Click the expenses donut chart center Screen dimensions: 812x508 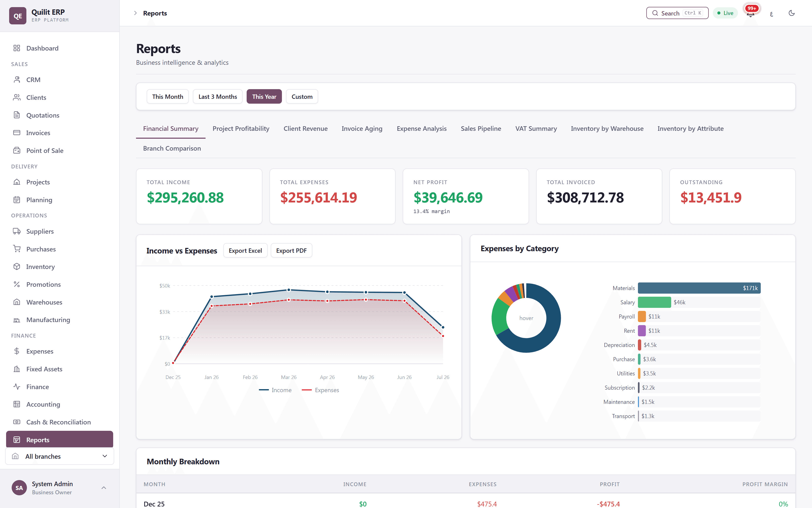point(526,318)
